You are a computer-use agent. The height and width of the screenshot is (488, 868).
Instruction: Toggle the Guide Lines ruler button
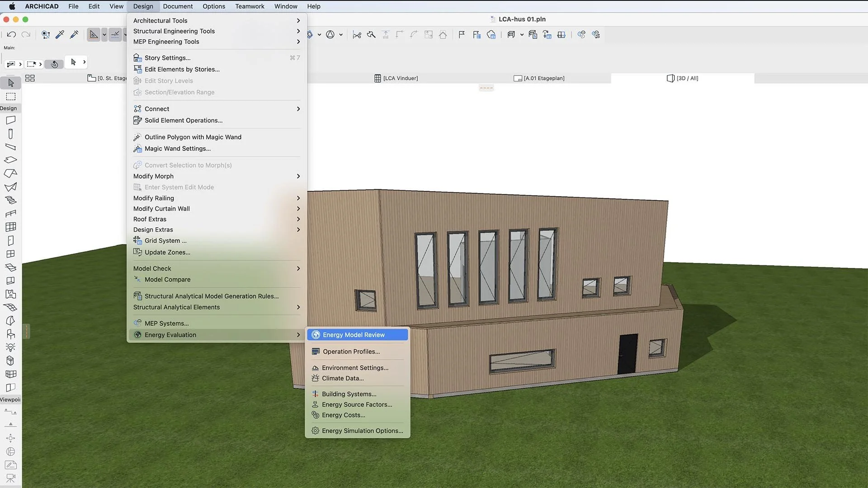[x=94, y=35]
